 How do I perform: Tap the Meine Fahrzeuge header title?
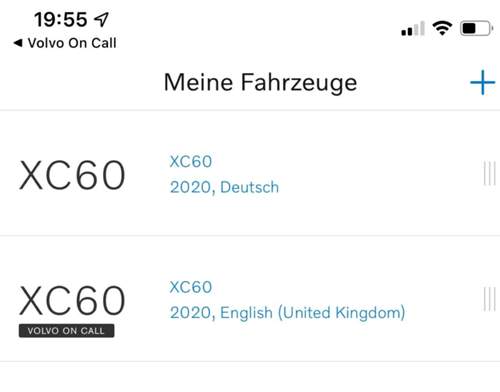(x=260, y=83)
